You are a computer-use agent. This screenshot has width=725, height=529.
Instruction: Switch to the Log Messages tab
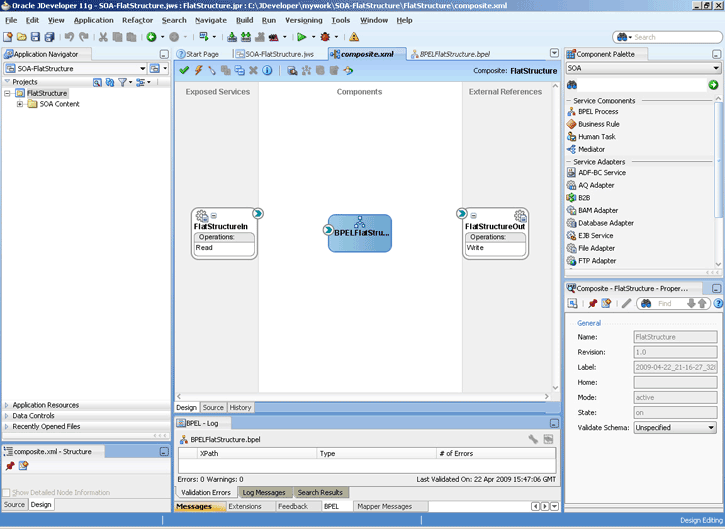[x=264, y=493]
